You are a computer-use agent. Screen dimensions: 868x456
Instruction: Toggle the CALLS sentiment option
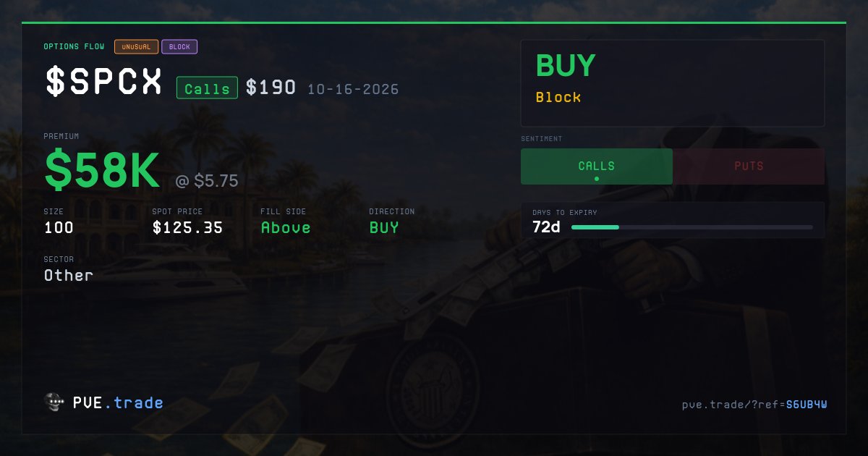point(597,166)
